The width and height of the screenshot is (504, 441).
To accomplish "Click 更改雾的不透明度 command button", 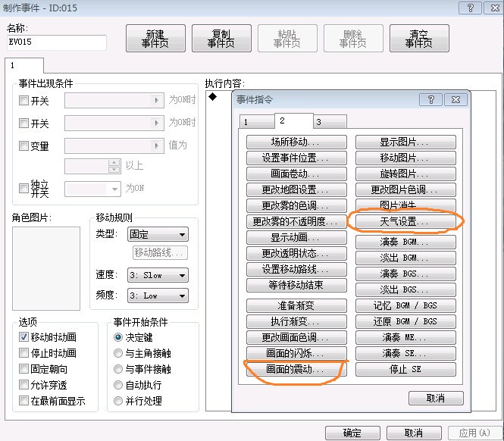I will tap(296, 221).
